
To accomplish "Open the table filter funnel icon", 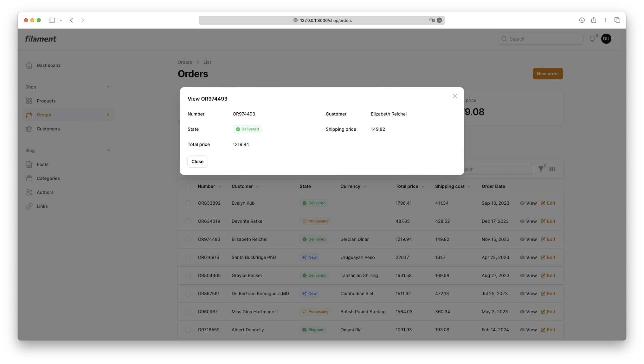I will point(541,169).
